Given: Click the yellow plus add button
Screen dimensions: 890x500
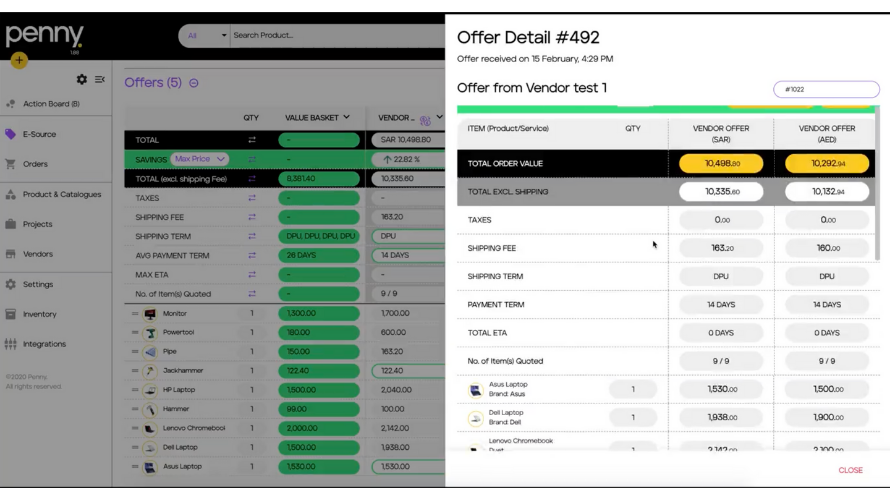Looking at the screenshot, I should click(20, 60).
